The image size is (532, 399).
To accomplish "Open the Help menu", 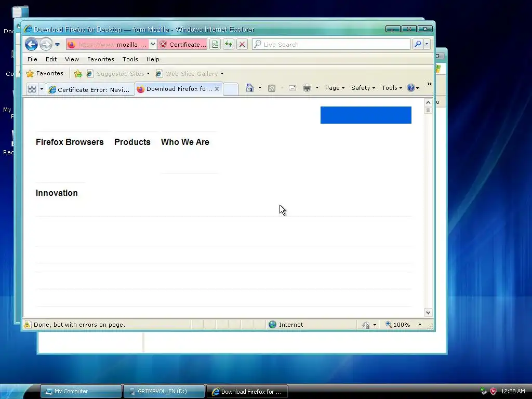I will pyautogui.click(x=153, y=59).
